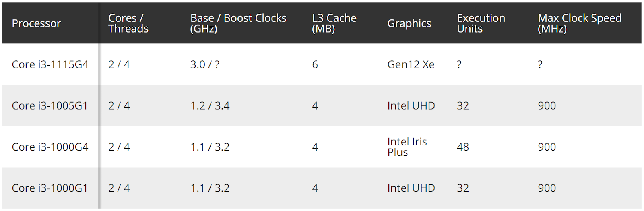The height and width of the screenshot is (211, 644).
Task: Select the Core i3-1000G4 processor name
Action: tap(50, 147)
